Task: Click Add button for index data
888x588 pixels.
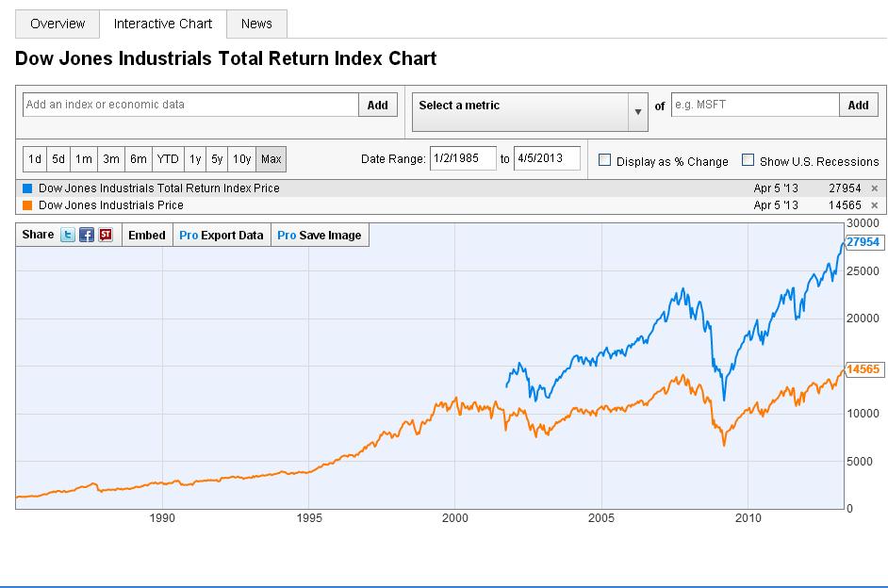Action: [x=378, y=105]
